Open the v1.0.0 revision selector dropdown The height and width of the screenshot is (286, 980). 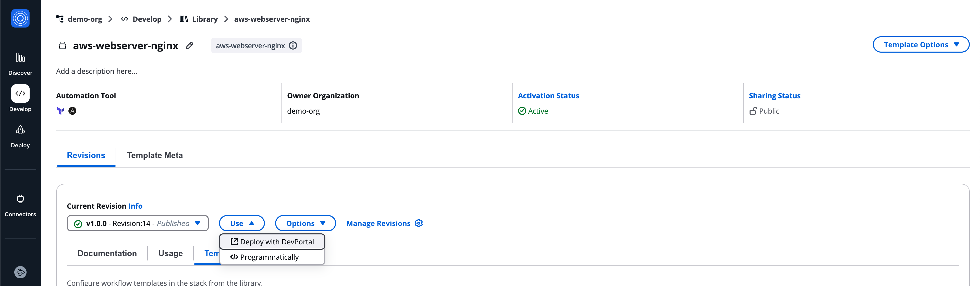(138, 223)
